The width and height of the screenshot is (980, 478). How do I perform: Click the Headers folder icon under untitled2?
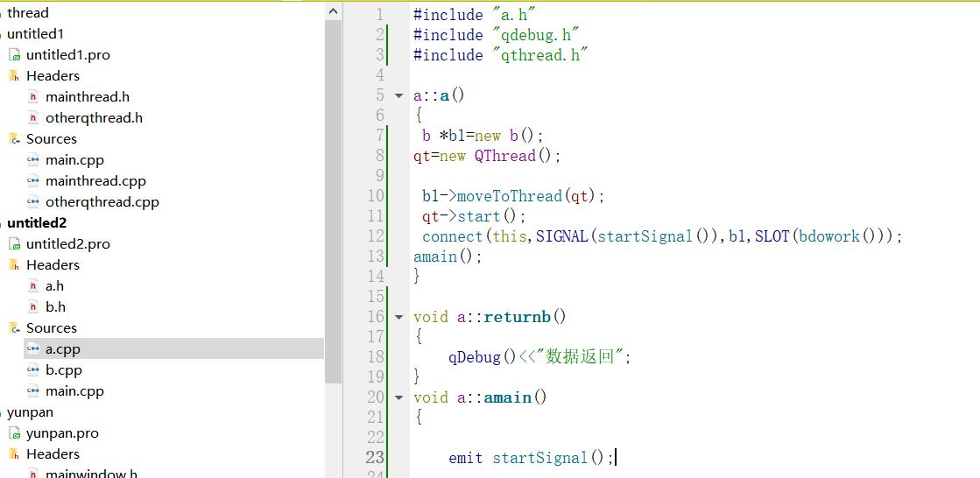(14, 265)
